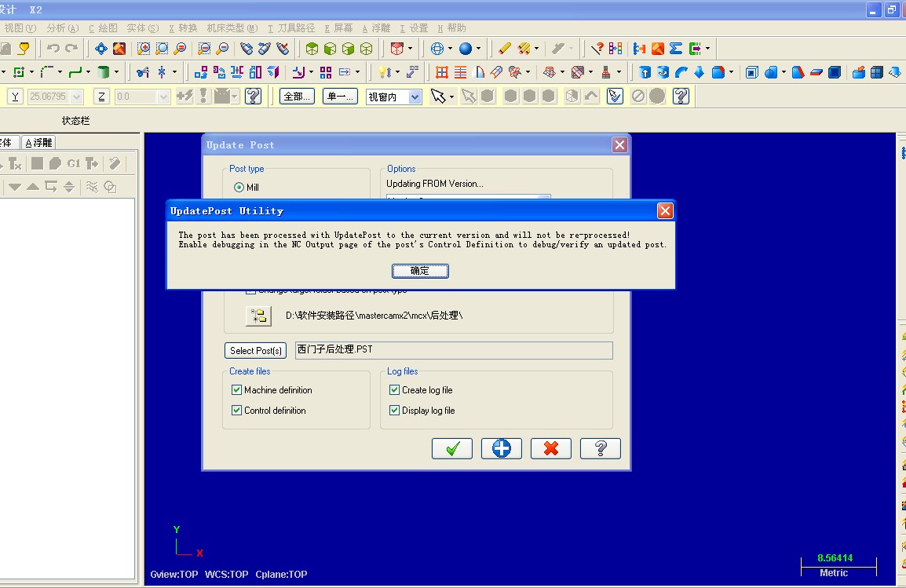Click the 西门子后处理.PST post file field

coord(454,350)
